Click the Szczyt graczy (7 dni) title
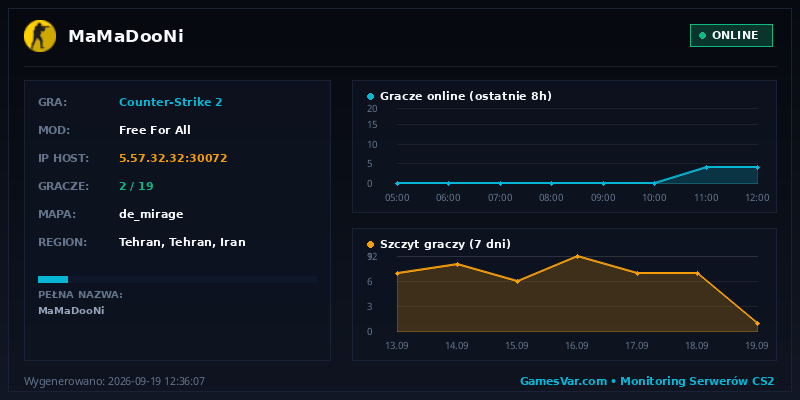Image resolution: width=800 pixels, height=400 pixels. 445,244
